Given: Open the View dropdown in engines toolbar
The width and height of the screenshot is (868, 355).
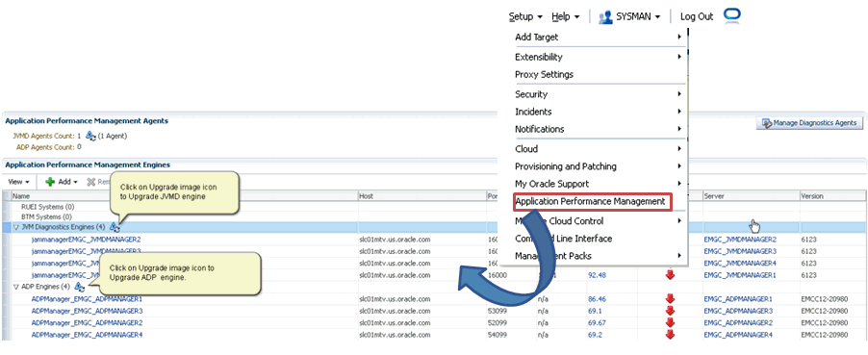Looking at the screenshot, I should click(x=19, y=182).
